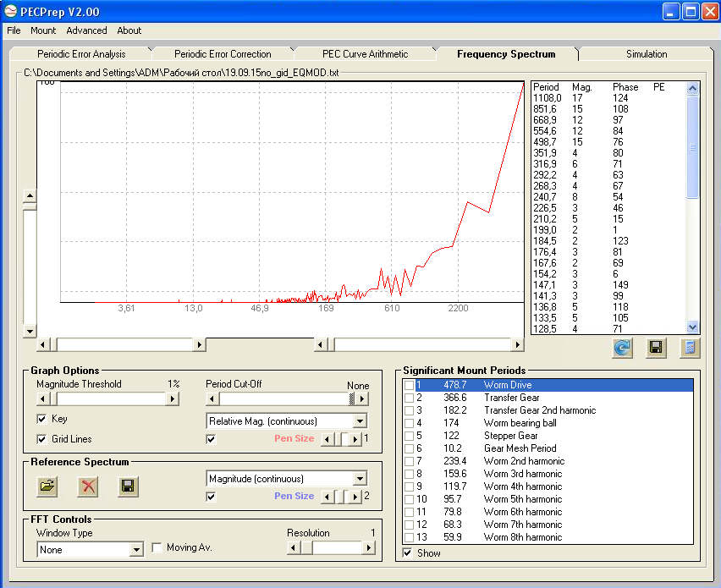Switch to Periodic Error Analysis tab
721x588 pixels.
[x=81, y=54]
